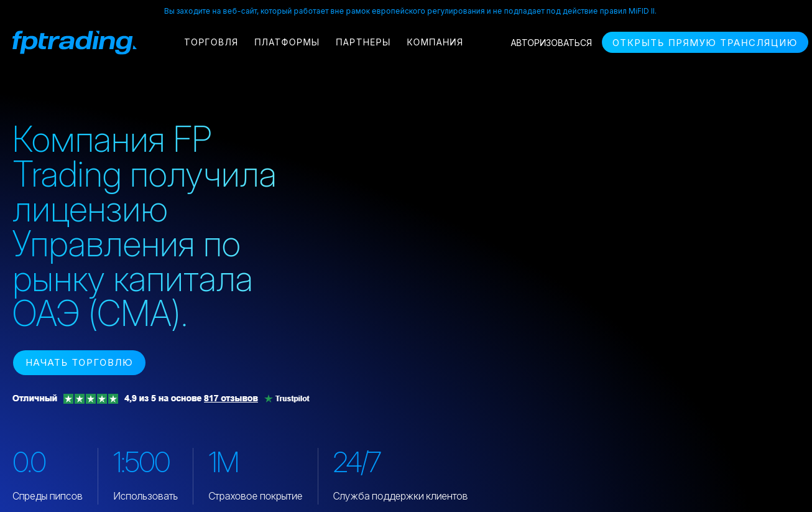812x512 pixels.
Task: Click the MiFID II notice text
Action: (410, 11)
